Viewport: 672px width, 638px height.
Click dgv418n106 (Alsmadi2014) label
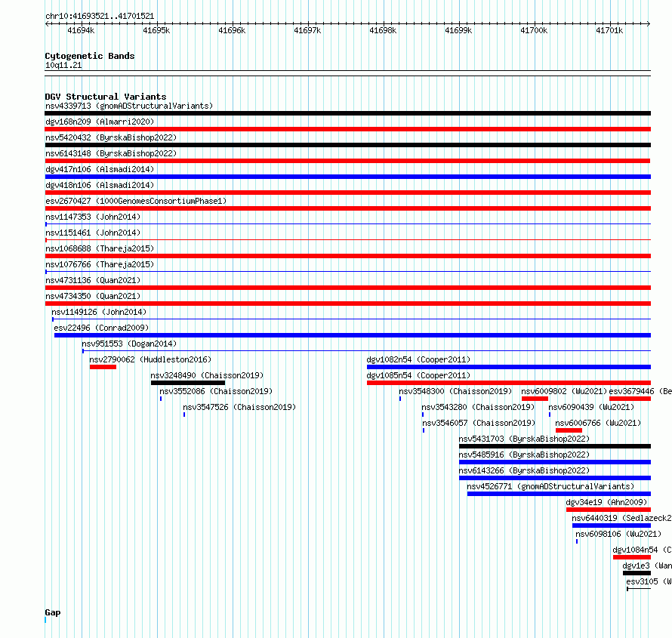(100, 185)
